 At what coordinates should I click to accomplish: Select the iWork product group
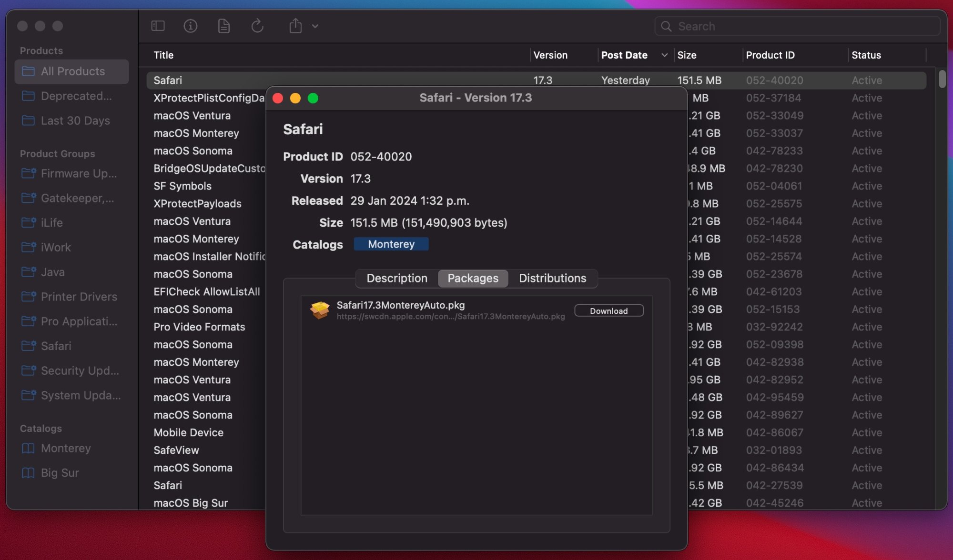[x=72, y=248]
